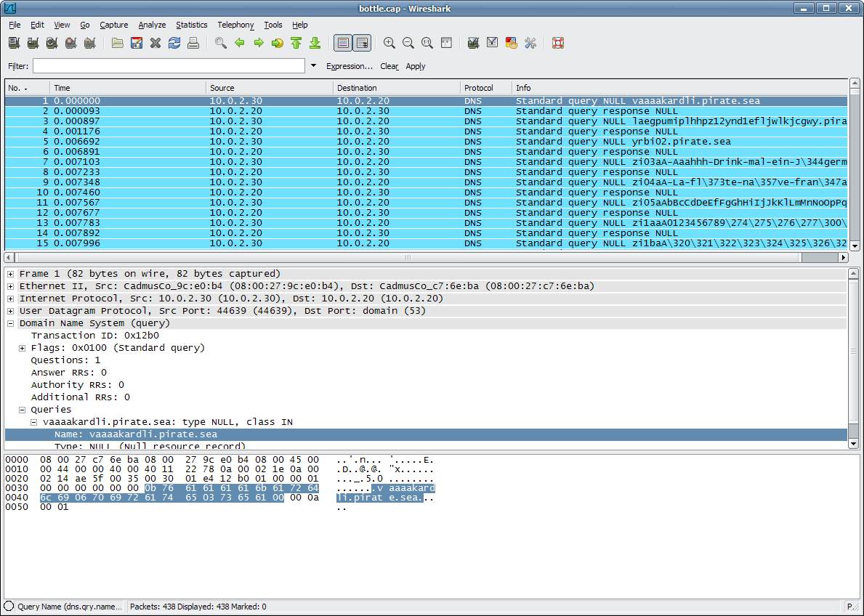Expand the Ethernet II tree node
864x616 pixels.
pyautogui.click(x=10, y=286)
